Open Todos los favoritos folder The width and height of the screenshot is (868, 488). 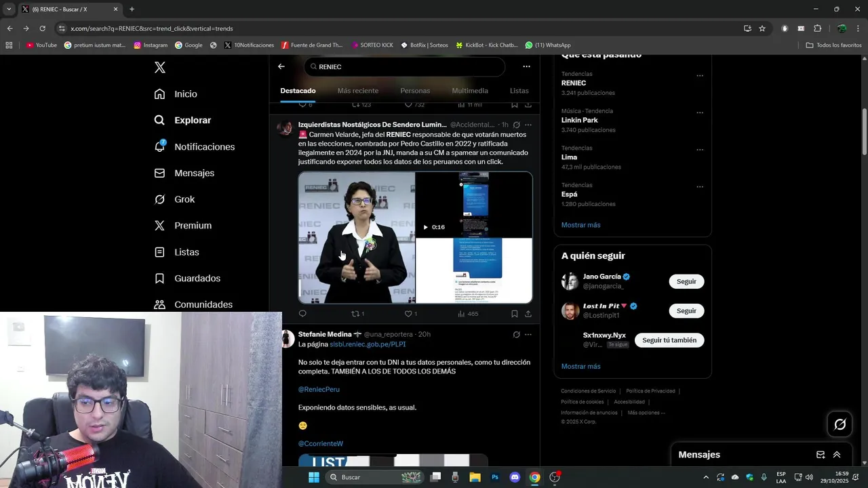833,45
